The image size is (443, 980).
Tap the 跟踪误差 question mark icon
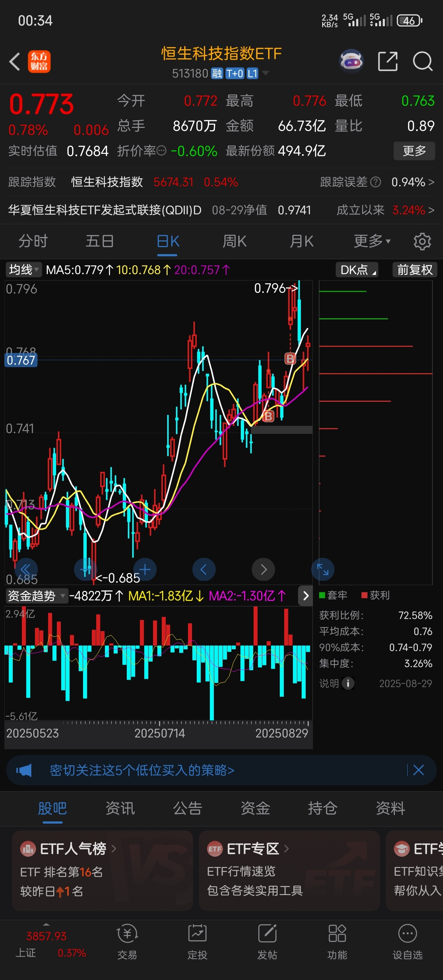(x=375, y=182)
